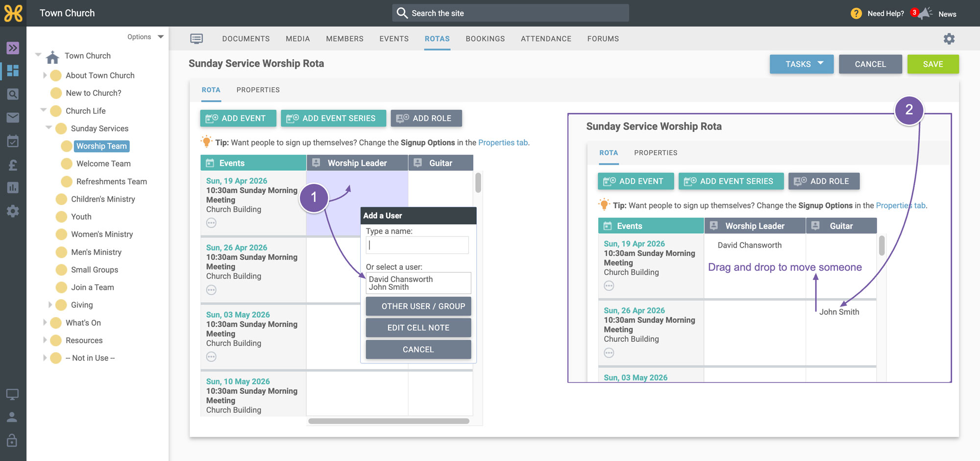Open the settings gear near the Forums tab
980x461 pixels.
pos(949,39)
